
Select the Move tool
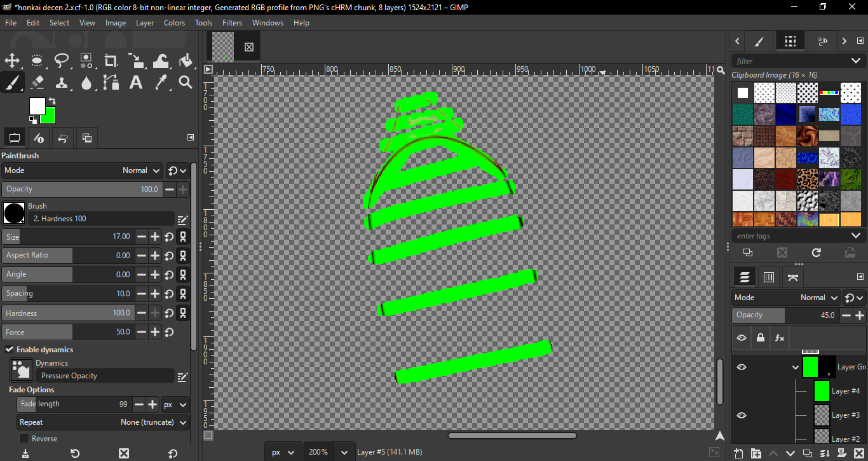click(x=12, y=61)
